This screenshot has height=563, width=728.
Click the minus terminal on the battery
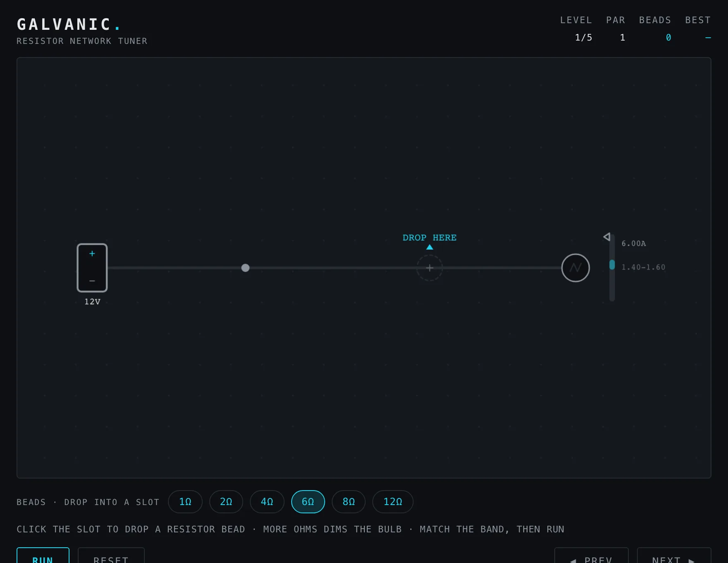pyautogui.click(x=92, y=281)
